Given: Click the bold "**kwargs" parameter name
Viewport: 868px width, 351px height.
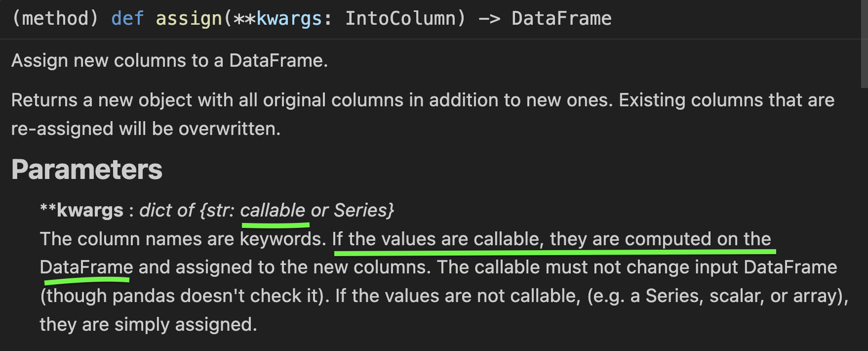Looking at the screenshot, I should (81, 211).
